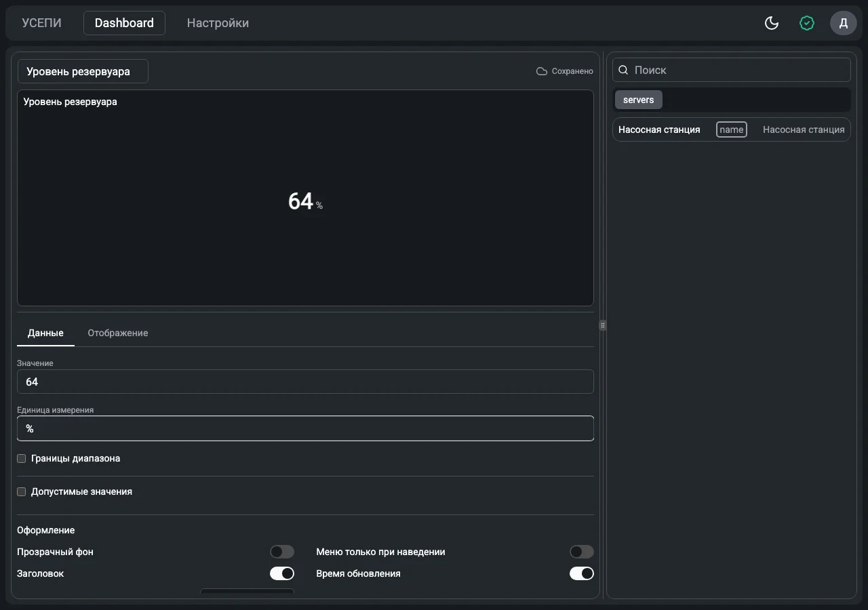Viewport: 868px width, 610px height.
Task: Click the Dashboard navigation button
Action: point(124,23)
